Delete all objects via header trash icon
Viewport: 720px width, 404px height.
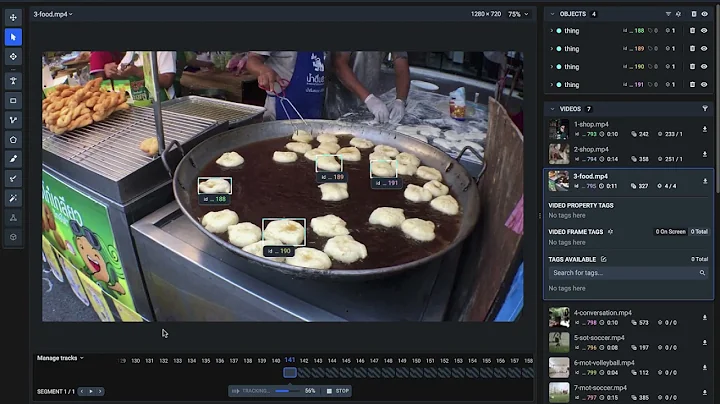pyautogui.click(x=693, y=14)
